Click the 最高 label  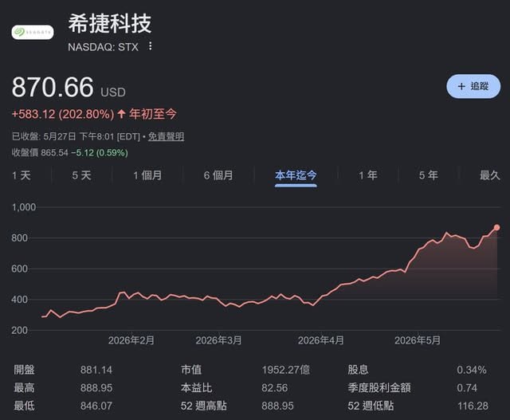[x=24, y=388]
